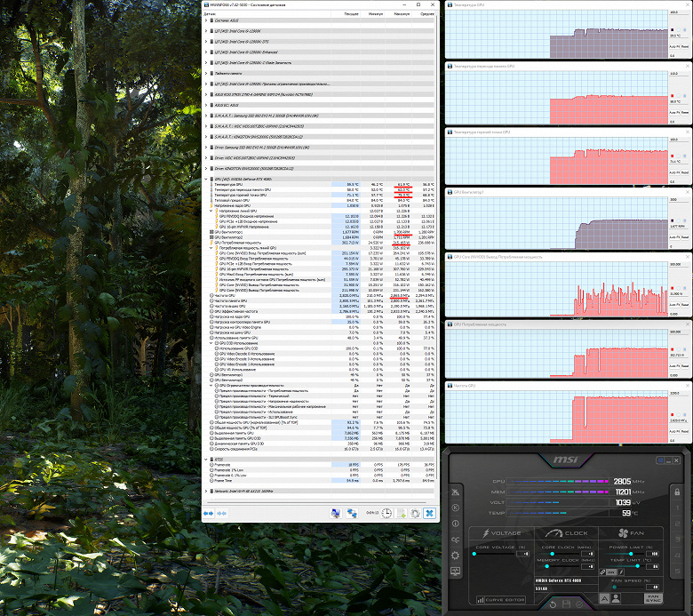Click HWiNFO collapse columns faded arrows icon
This screenshot has height=616, width=693.
222,514
